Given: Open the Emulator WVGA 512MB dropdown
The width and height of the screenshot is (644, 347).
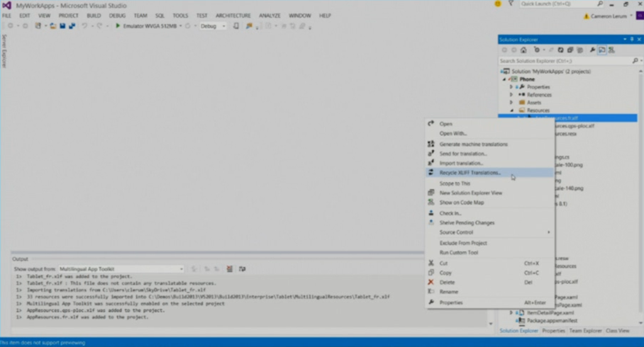Looking at the screenshot, I should coord(180,26).
